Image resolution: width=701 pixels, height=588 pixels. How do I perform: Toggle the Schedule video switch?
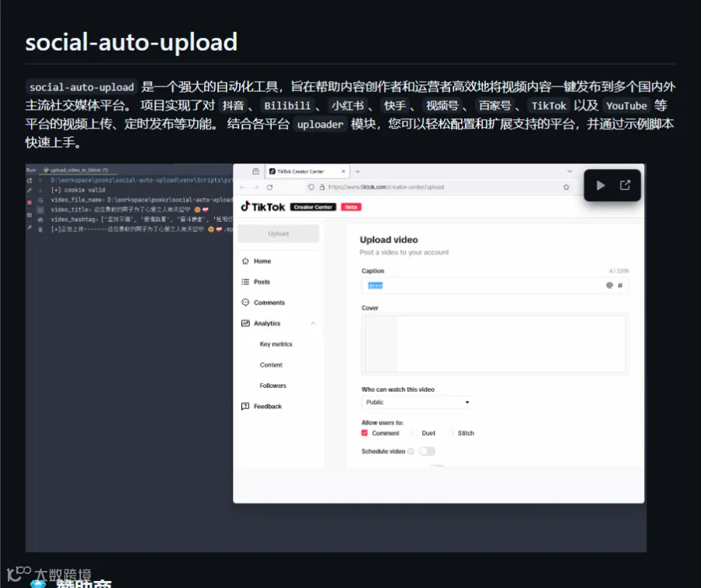point(427,451)
